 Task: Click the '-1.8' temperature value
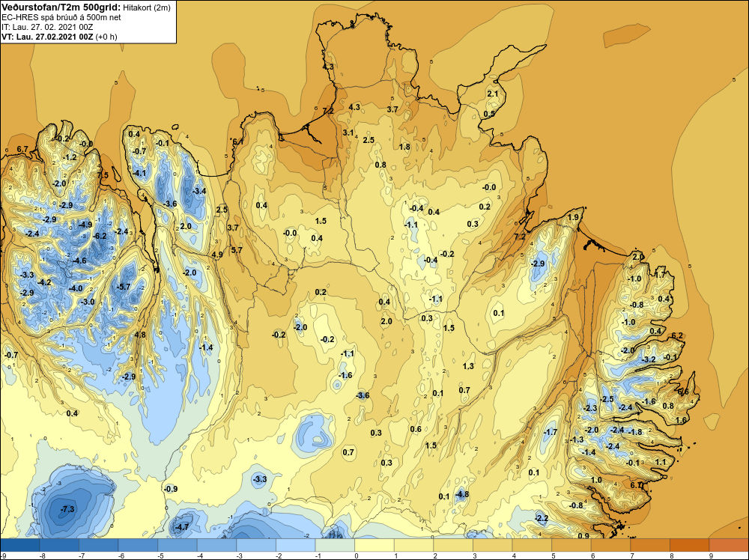[x=635, y=432]
